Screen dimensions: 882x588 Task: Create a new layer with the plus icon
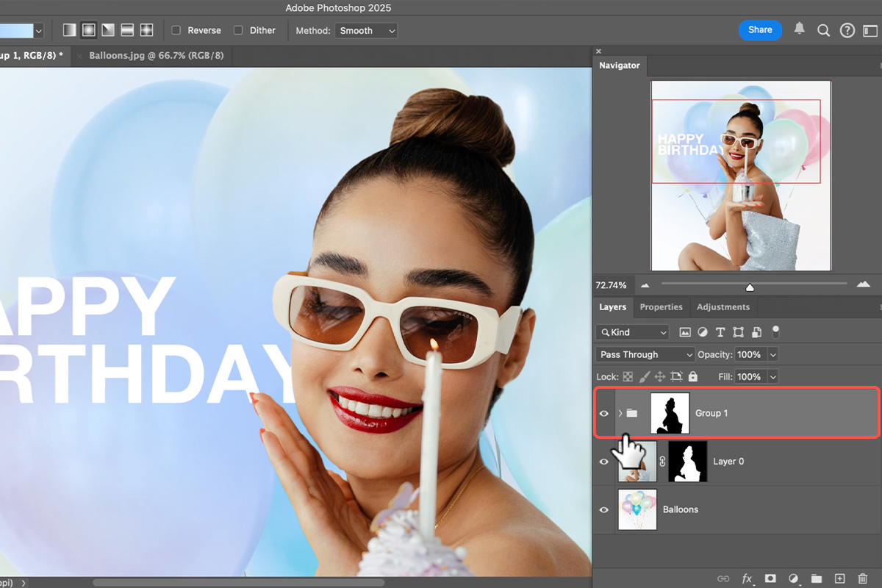point(839,579)
